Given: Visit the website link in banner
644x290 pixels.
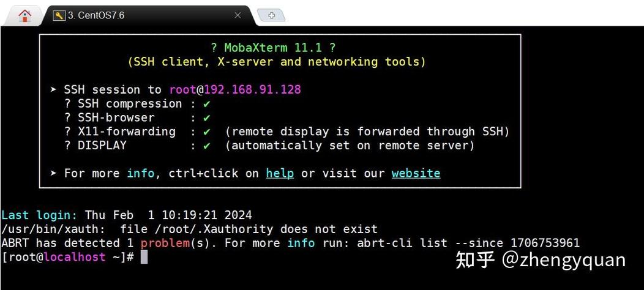Looking at the screenshot, I should [416, 173].
